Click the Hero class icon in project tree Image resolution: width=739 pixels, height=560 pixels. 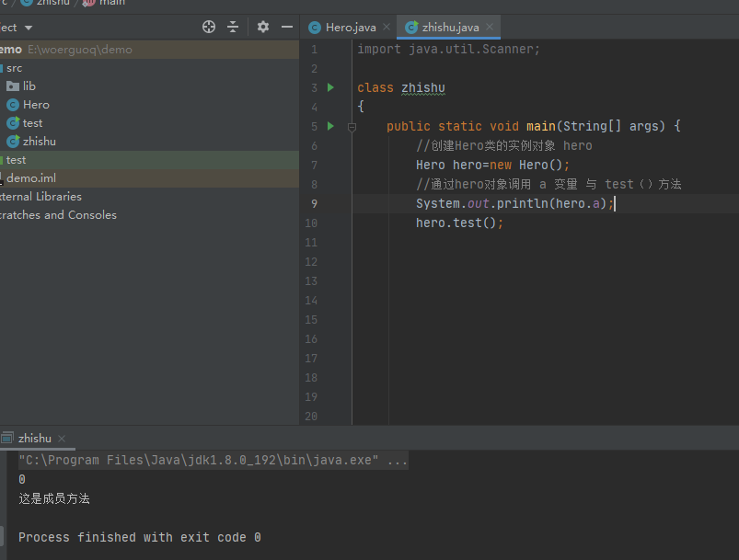click(x=13, y=105)
